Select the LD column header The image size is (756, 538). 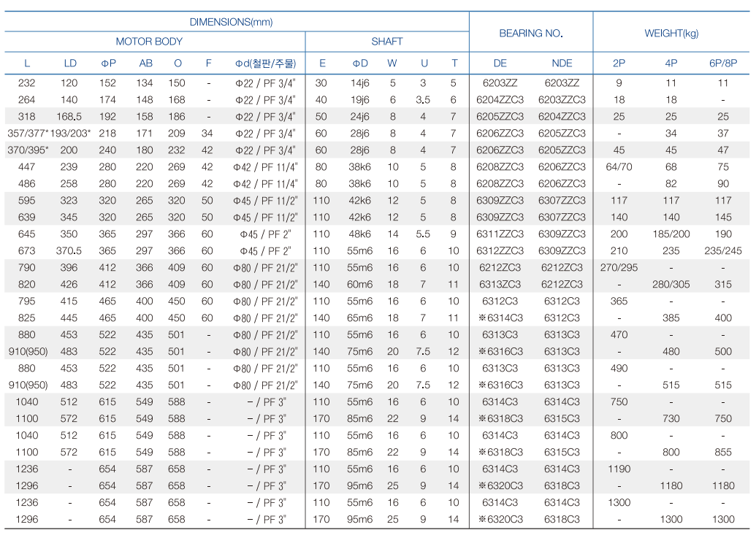[x=70, y=63]
